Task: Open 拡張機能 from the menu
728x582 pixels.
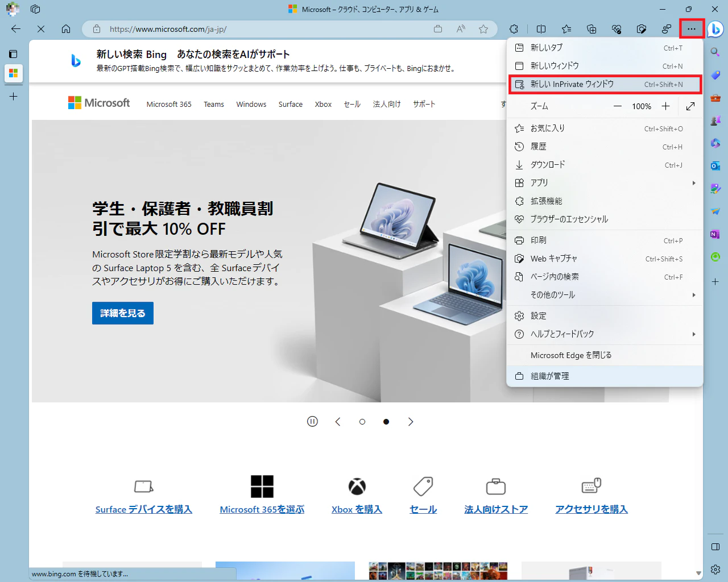Action: coord(605,201)
